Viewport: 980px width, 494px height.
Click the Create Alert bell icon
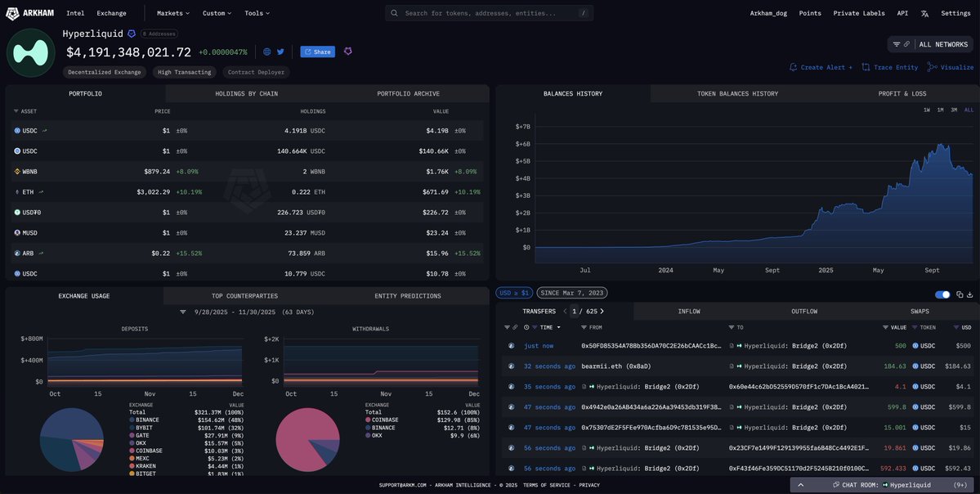tap(793, 67)
